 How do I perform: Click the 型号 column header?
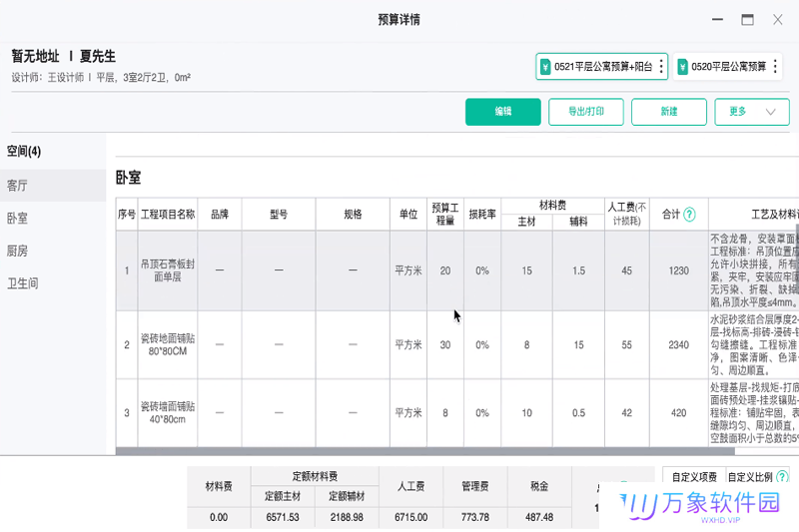pos(279,215)
